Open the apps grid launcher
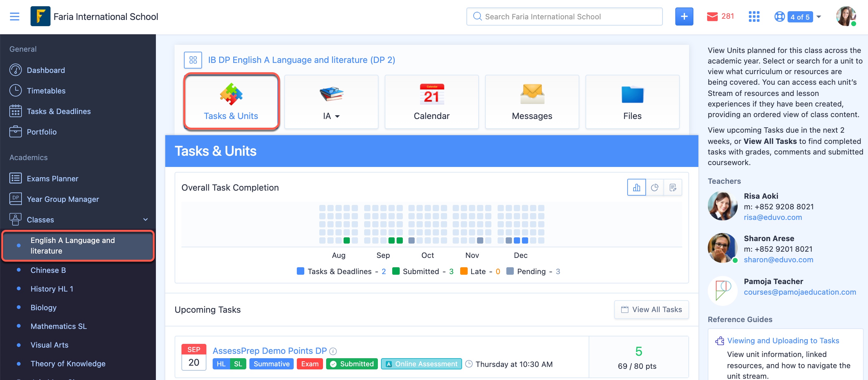The image size is (868, 380). pyautogui.click(x=754, y=17)
